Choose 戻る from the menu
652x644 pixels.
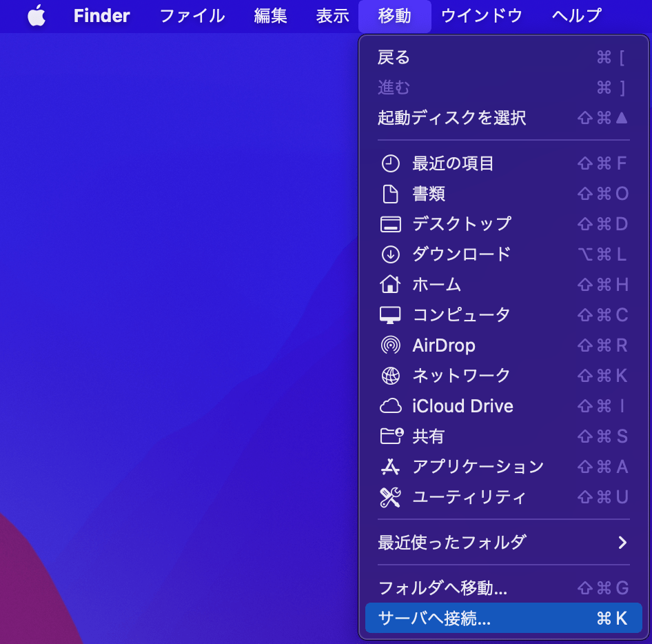(x=504, y=57)
